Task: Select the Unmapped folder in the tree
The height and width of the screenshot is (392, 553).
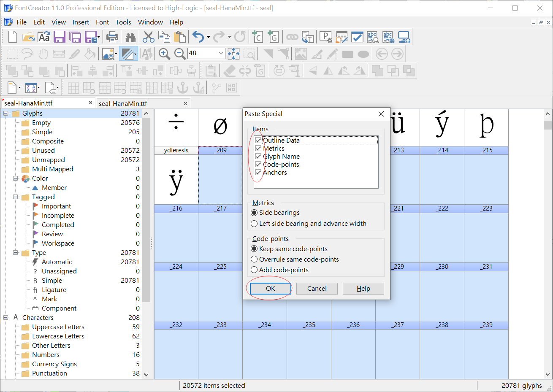Action: point(49,160)
